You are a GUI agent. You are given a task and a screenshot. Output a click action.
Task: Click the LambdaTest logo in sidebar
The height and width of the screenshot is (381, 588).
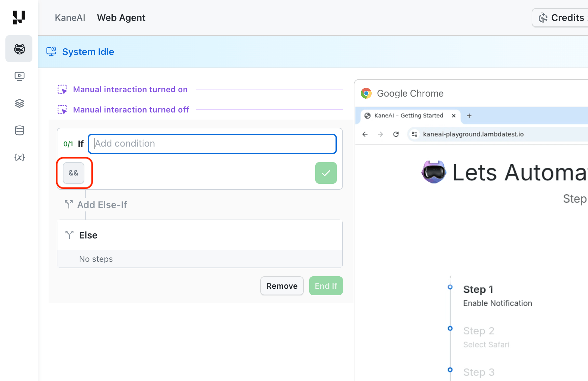pos(19,18)
